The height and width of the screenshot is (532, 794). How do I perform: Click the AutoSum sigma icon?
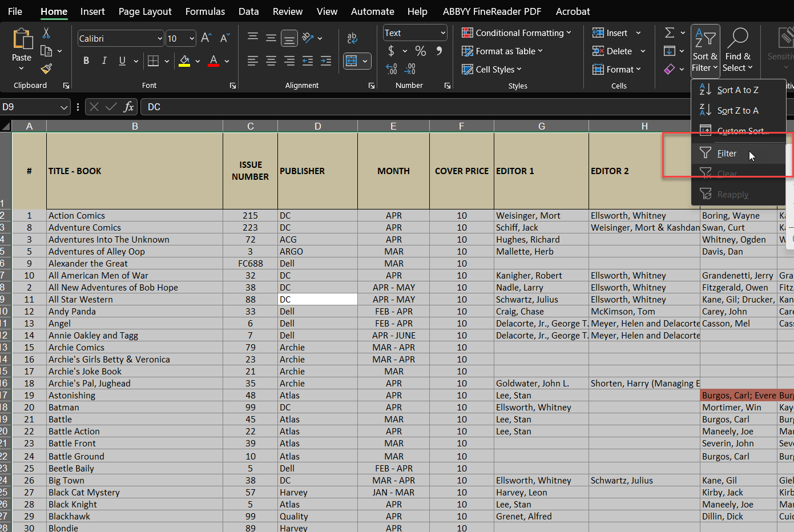pyautogui.click(x=670, y=33)
